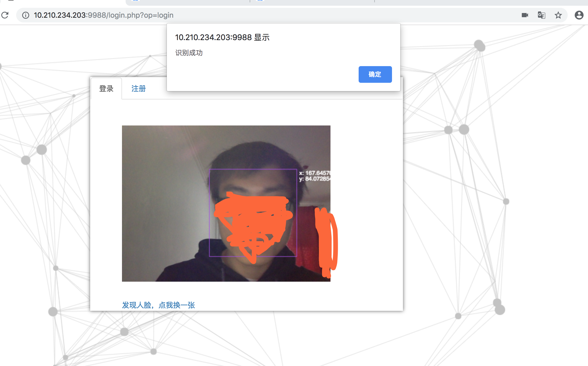The height and width of the screenshot is (366, 588).
Task: Open camera access indicator in address bar
Action: pyautogui.click(x=525, y=15)
